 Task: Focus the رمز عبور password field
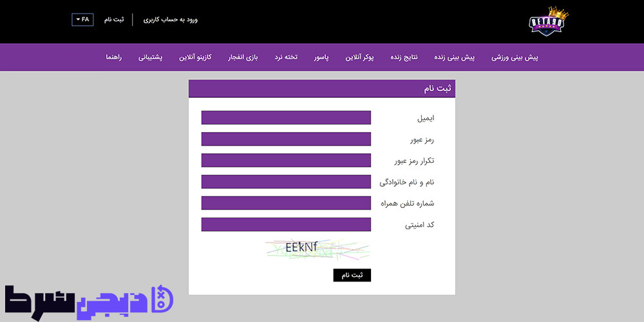(x=287, y=139)
